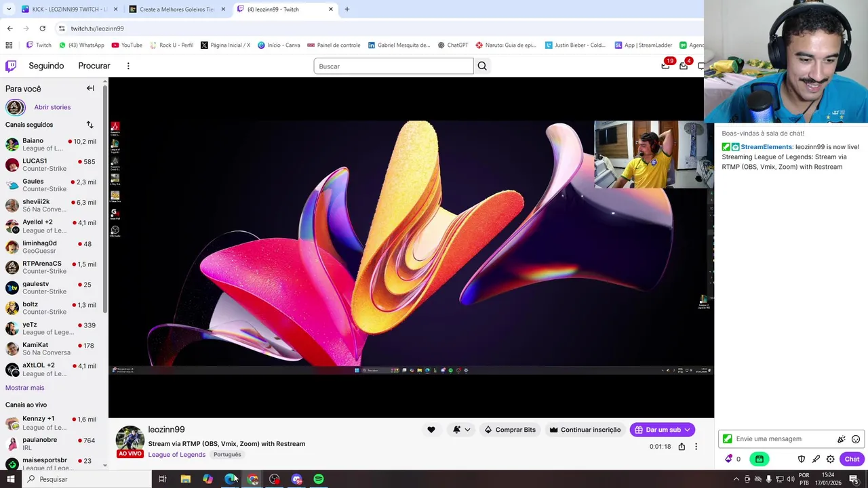Screen dimensions: 868x488
Task: Expand followed channels with Mostrar mais
Action: pos(25,388)
